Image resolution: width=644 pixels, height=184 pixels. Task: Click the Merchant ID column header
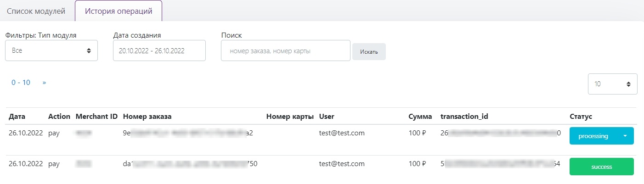pyautogui.click(x=96, y=117)
